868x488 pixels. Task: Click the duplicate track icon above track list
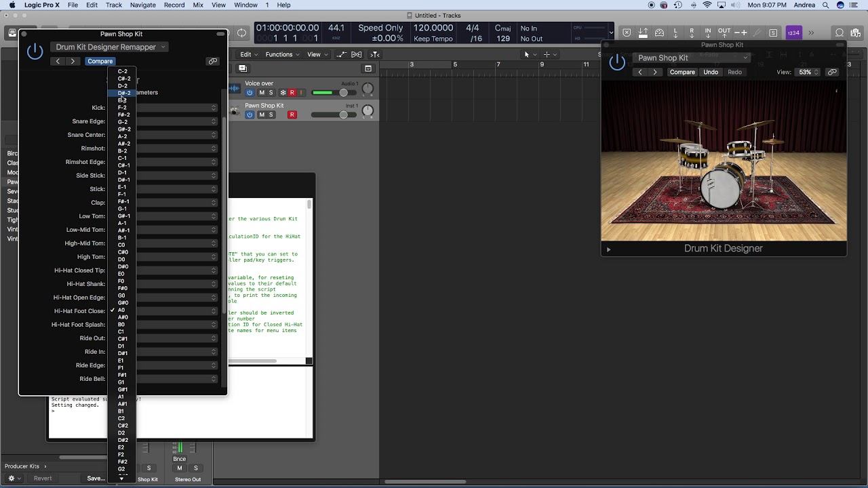[243, 68]
